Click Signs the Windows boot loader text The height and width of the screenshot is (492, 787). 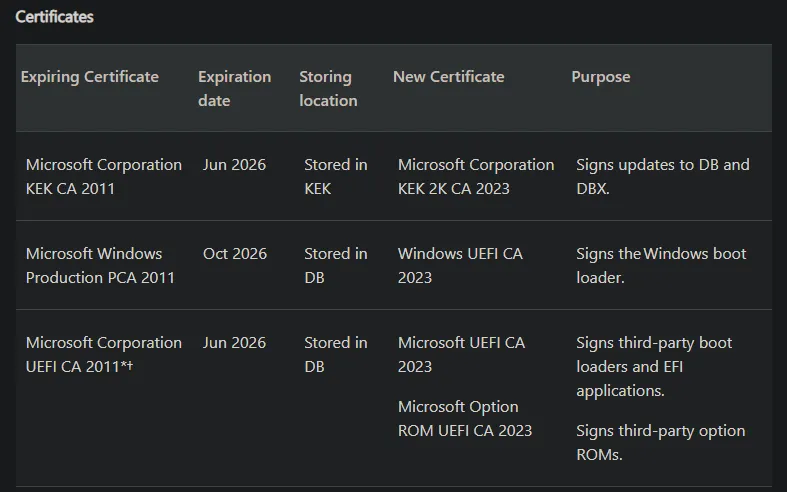click(662, 265)
